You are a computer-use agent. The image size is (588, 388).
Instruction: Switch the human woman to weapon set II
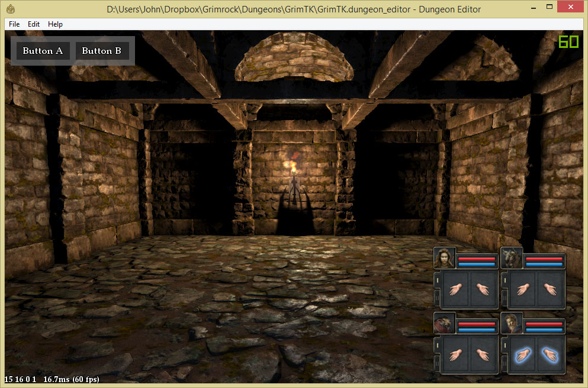[x=438, y=298]
